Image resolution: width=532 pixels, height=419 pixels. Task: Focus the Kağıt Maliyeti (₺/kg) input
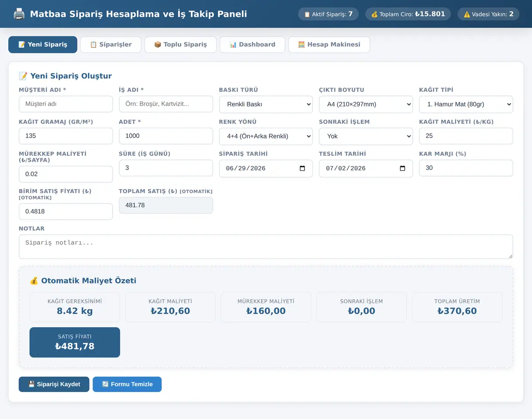point(466,136)
